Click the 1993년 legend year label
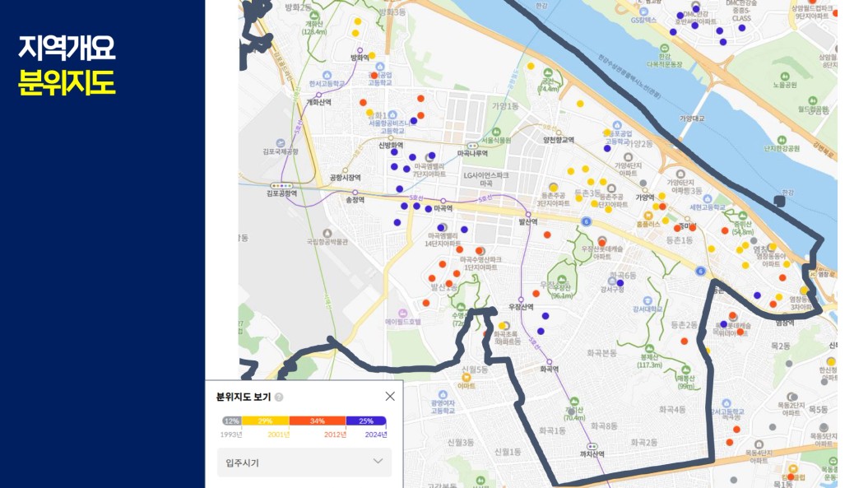This screenshot has height=488, width=868. pos(231,435)
